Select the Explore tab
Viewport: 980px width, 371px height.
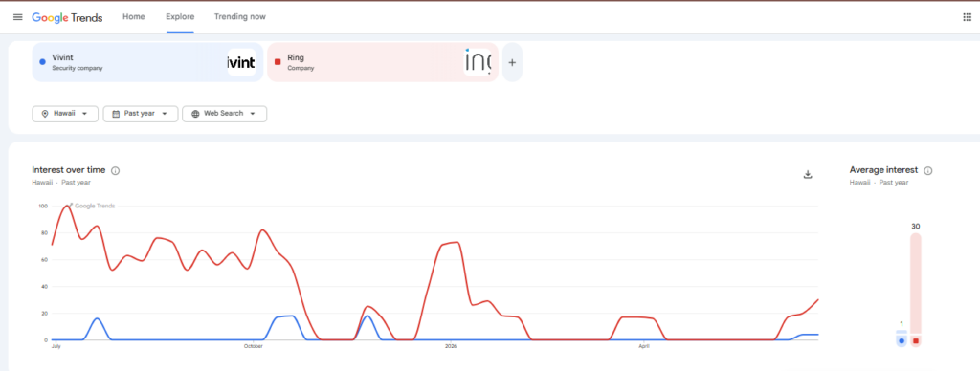[180, 17]
